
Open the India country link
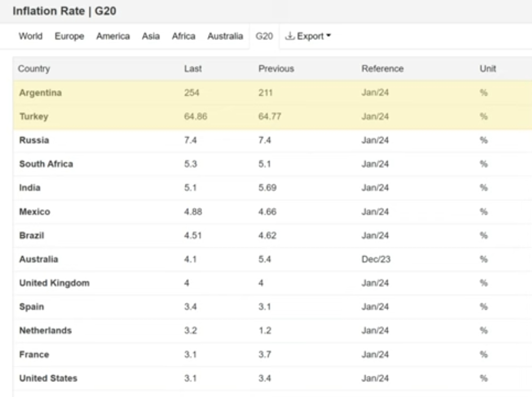[x=30, y=188]
